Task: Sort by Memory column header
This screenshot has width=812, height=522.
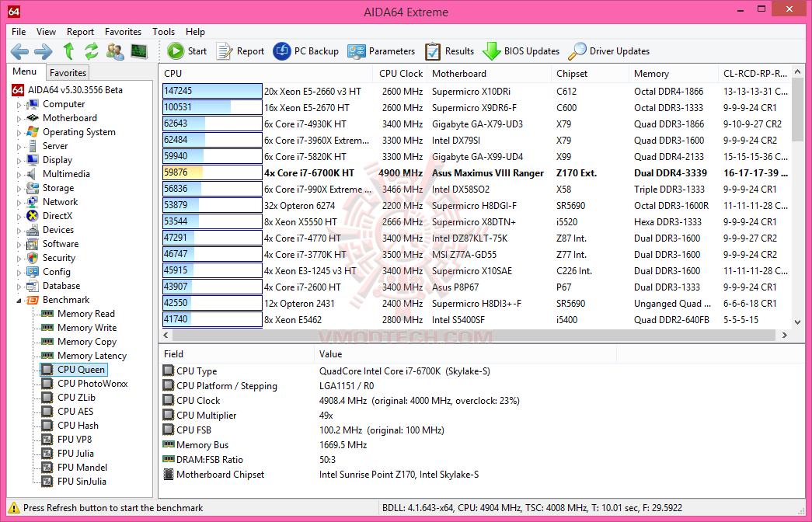Action: 673,74
